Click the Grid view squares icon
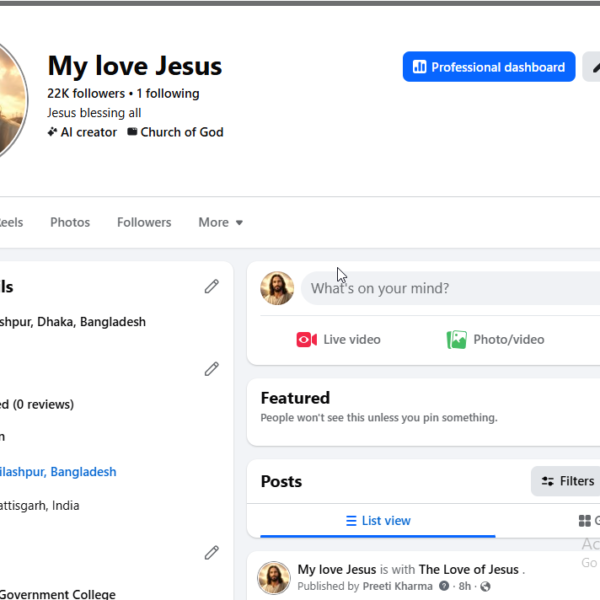The height and width of the screenshot is (600, 600). tap(585, 521)
